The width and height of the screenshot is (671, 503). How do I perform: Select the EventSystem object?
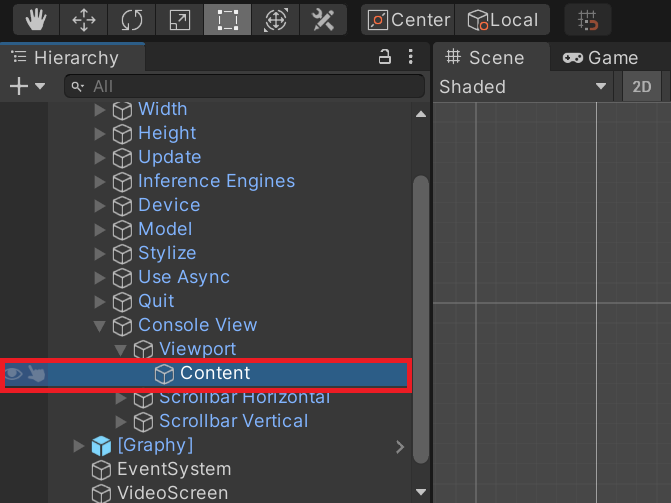click(174, 469)
